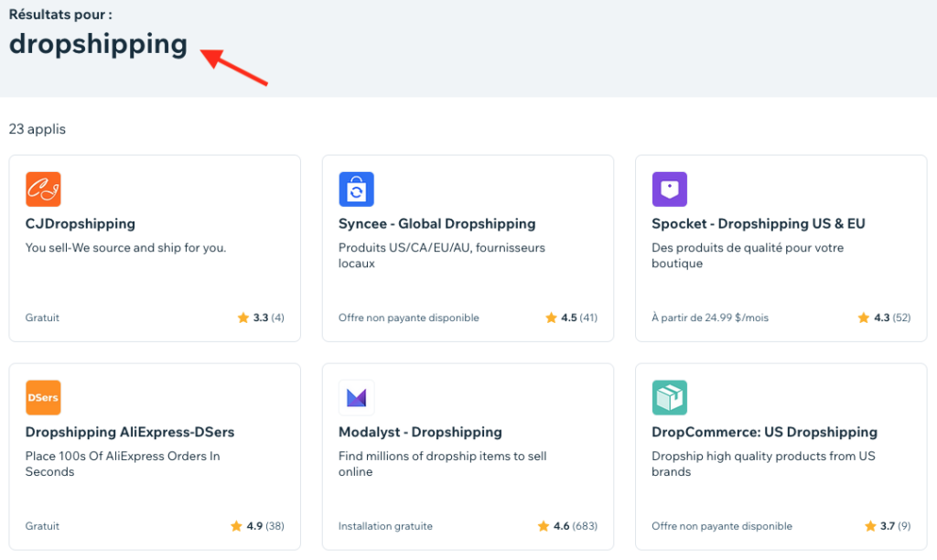This screenshot has width=937, height=560.
Task: Click the 3.7 (9) rating text
Action: coord(895,526)
